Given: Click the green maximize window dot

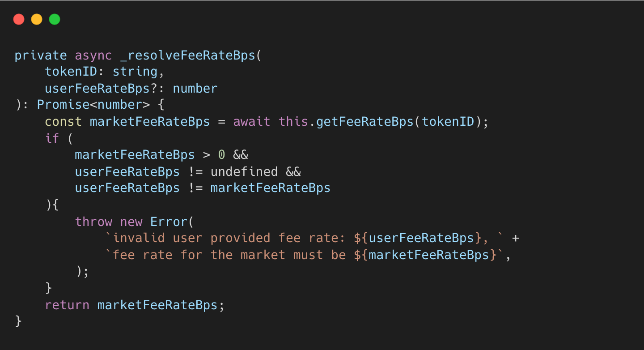Looking at the screenshot, I should click(55, 19).
